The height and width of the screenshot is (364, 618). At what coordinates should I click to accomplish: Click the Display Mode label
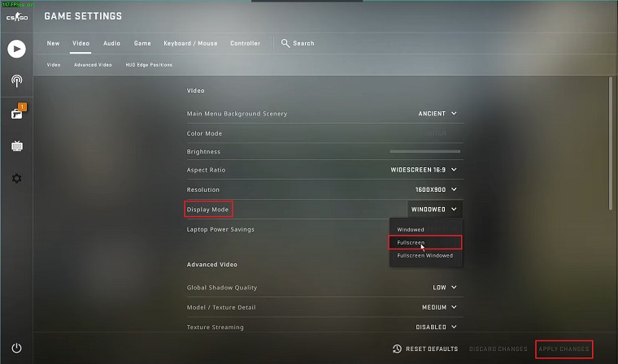(207, 210)
